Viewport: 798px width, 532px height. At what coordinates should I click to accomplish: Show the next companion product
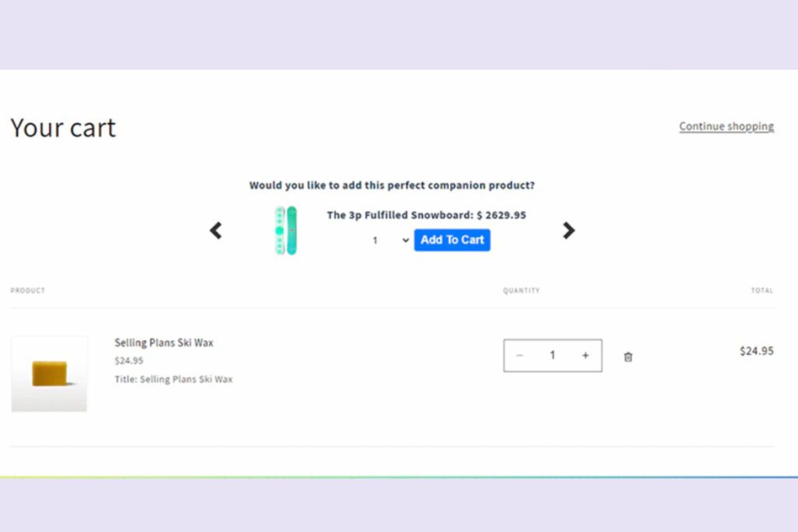click(x=569, y=231)
